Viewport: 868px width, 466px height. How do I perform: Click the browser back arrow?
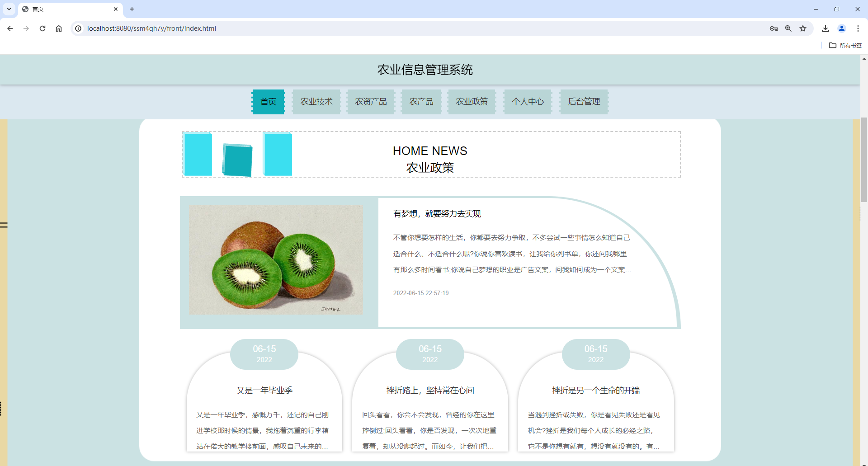[10, 28]
